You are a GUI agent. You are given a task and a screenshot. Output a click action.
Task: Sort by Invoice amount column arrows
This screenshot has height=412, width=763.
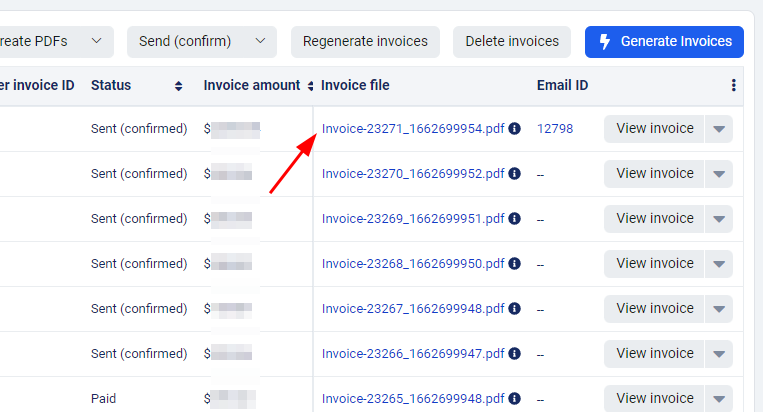[310, 86]
